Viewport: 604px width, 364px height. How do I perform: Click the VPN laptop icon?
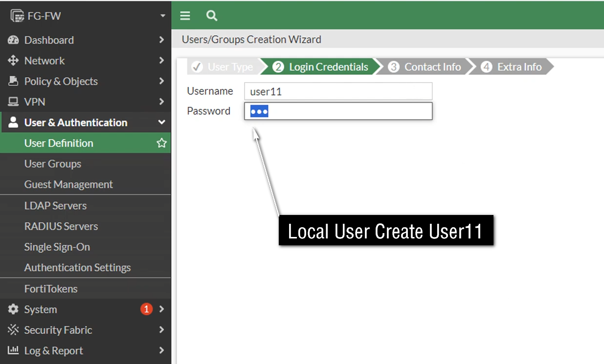click(x=13, y=102)
